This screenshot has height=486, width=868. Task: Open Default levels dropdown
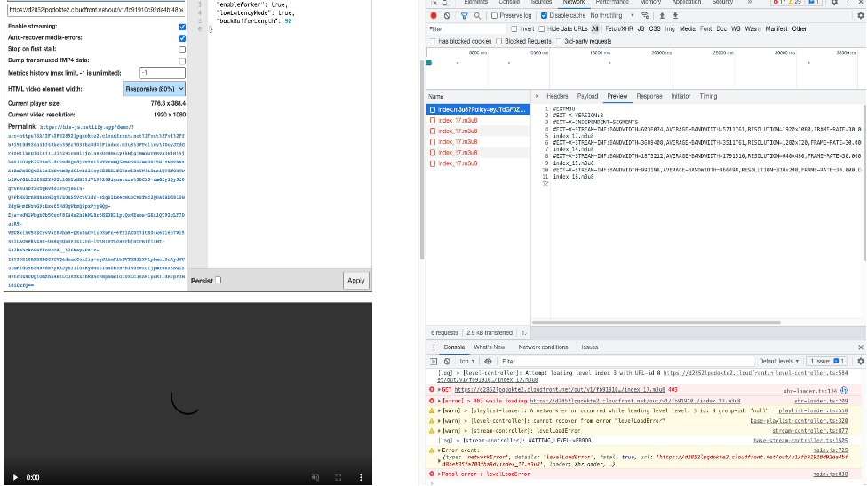click(779, 362)
